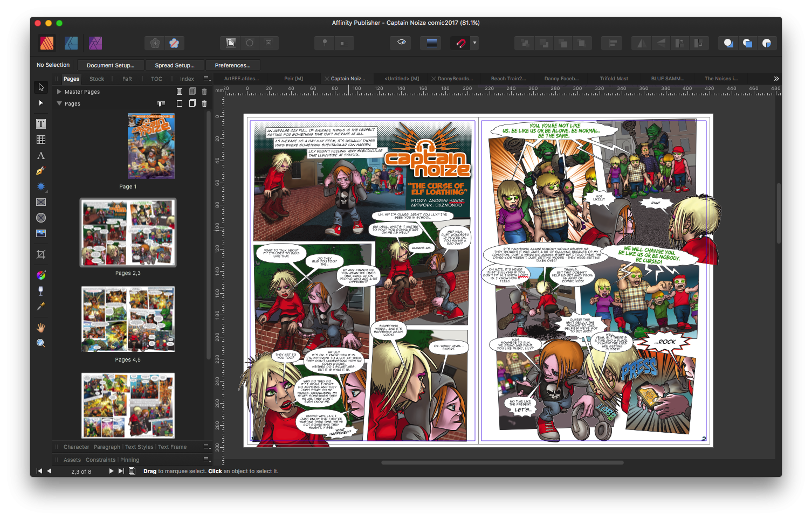Click the Subtract boolean operation icon
The width and height of the screenshot is (812, 520).
[x=747, y=43]
